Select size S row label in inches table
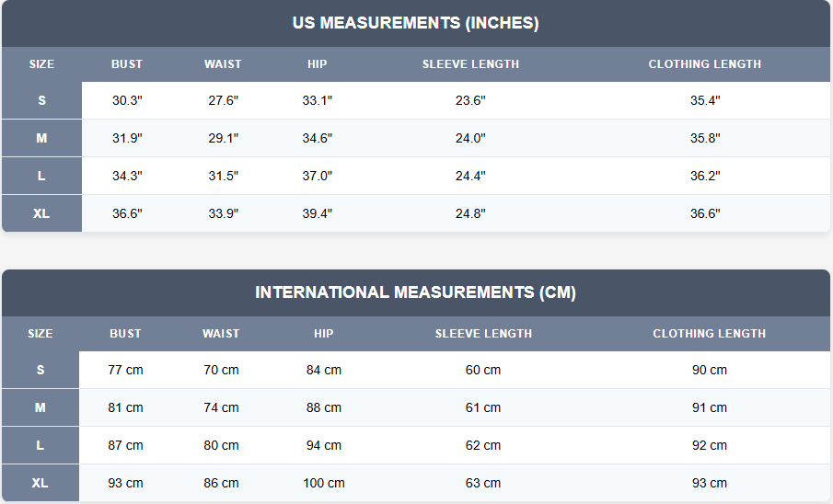The height and width of the screenshot is (504, 833). 41,101
